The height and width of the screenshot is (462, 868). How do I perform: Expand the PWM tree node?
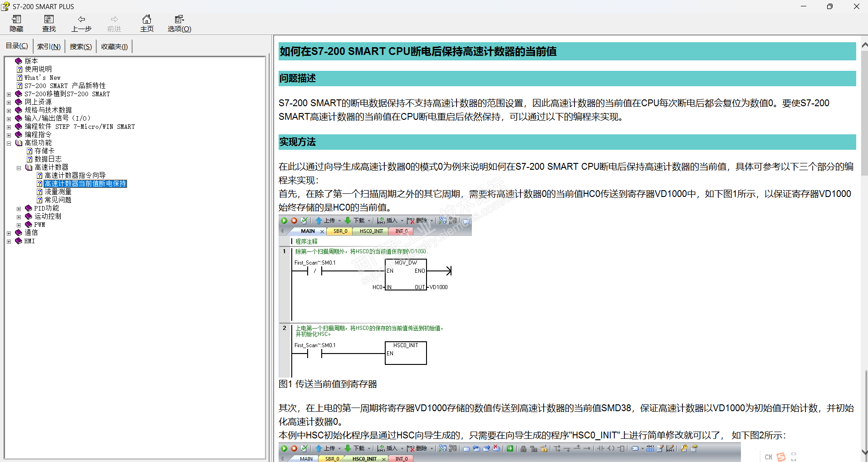click(19, 225)
